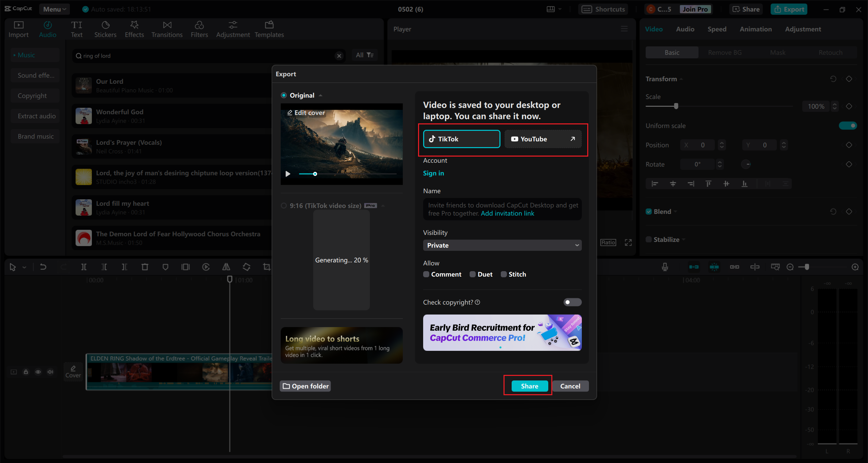Switch to the Animation tab
This screenshot has height=463, width=868.
[x=755, y=29]
